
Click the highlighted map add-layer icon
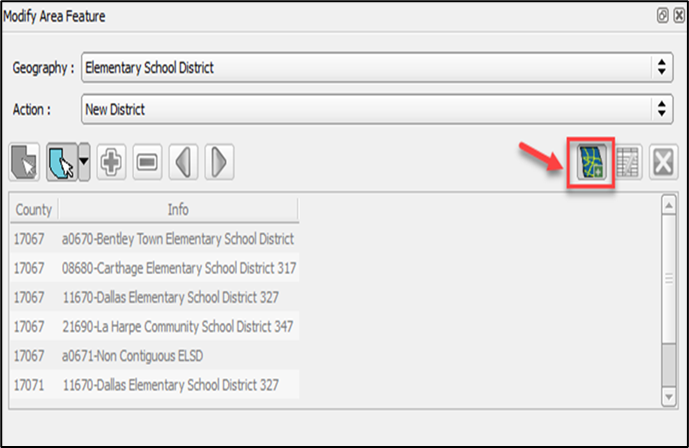coord(591,162)
